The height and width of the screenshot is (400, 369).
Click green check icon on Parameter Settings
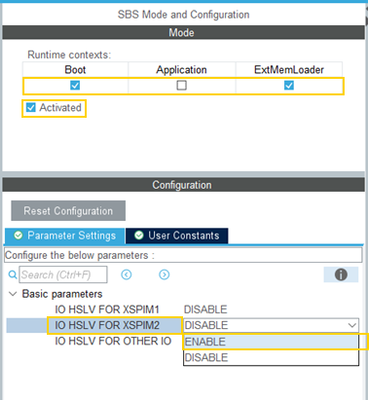point(18,235)
